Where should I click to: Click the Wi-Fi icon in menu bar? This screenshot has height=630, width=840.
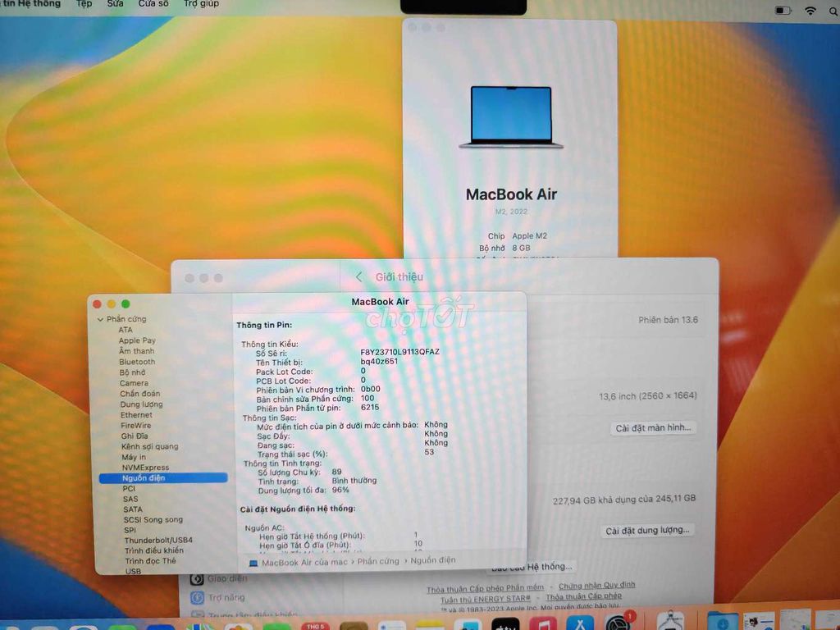point(810,10)
